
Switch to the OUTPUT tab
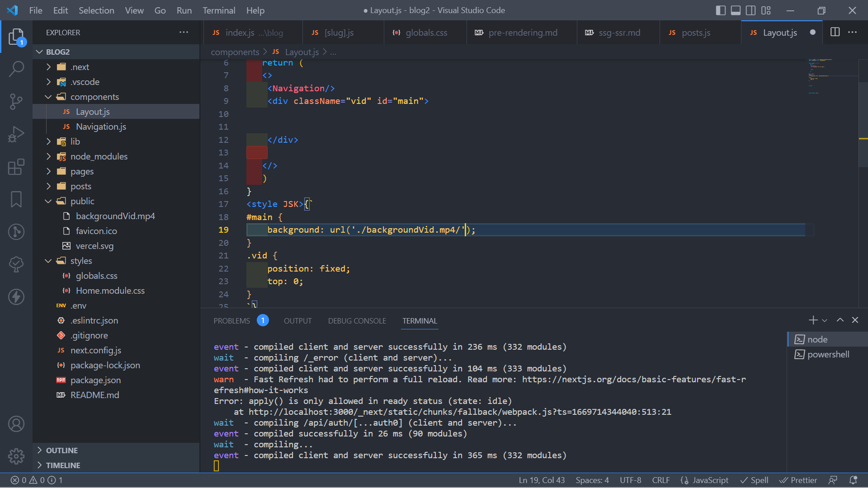[x=297, y=320]
